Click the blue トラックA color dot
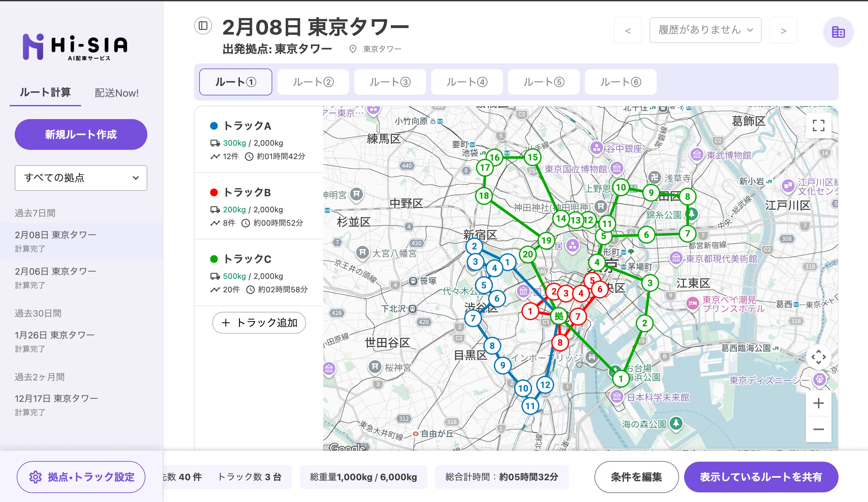 click(214, 126)
